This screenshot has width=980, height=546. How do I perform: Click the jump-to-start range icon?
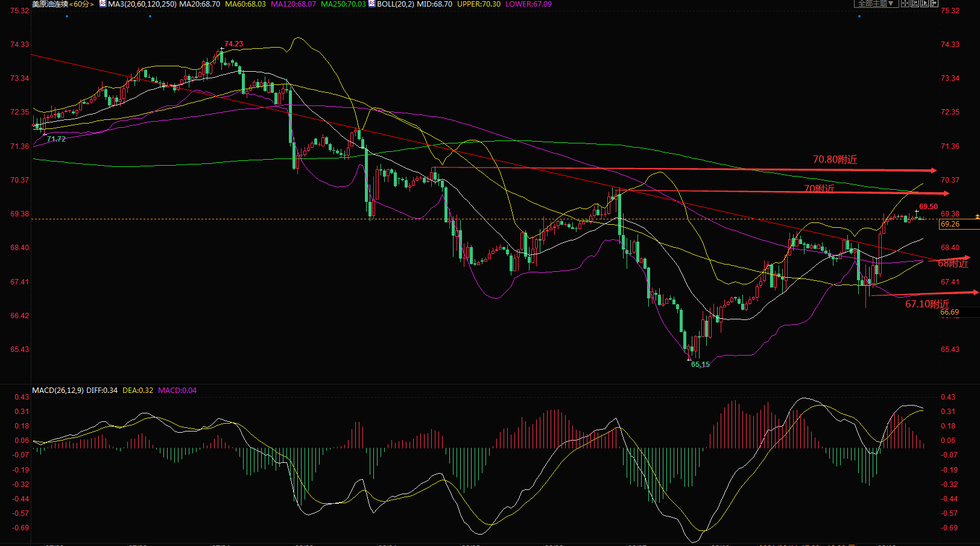coord(915,3)
